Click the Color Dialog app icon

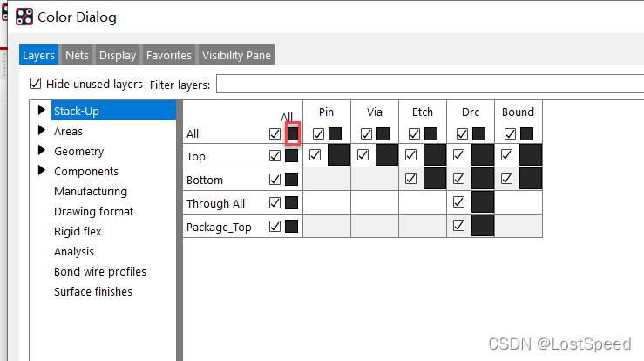click(x=25, y=17)
